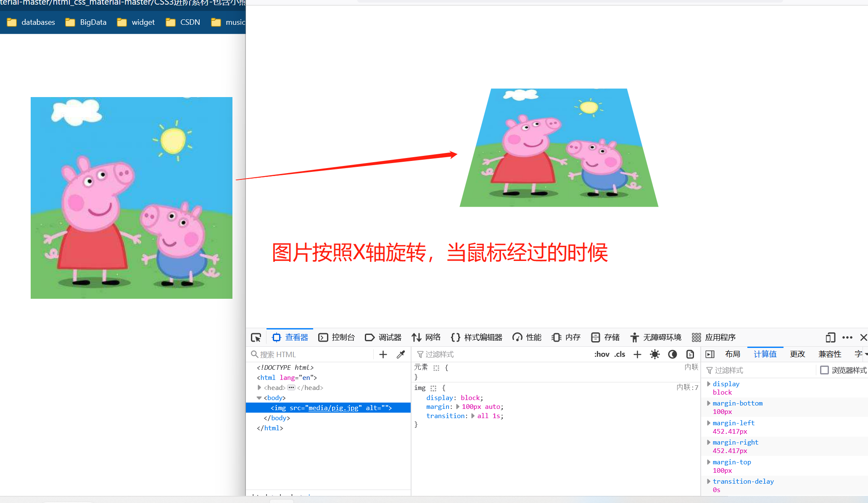This screenshot has width=868, height=503.
Task: Click the .cls class toggle button
Action: click(x=620, y=354)
